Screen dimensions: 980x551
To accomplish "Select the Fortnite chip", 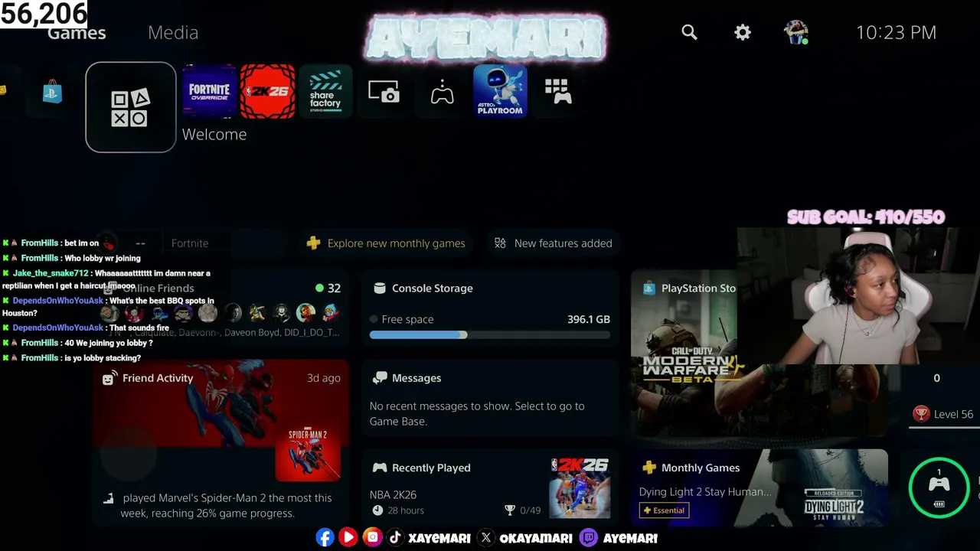I will 190,243.
